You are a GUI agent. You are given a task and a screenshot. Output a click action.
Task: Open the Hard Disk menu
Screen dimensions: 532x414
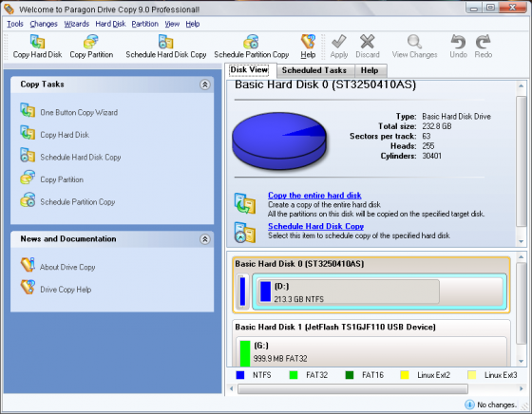pyautogui.click(x=110, y=24)
